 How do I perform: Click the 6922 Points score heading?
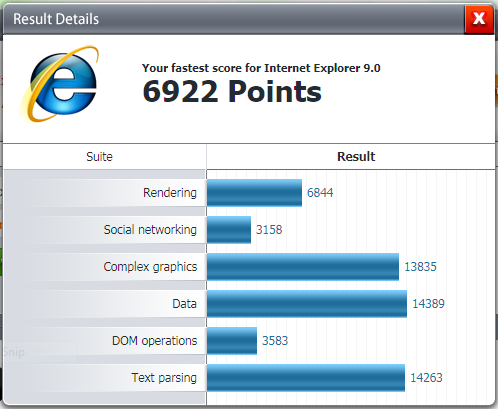(232, 91)
